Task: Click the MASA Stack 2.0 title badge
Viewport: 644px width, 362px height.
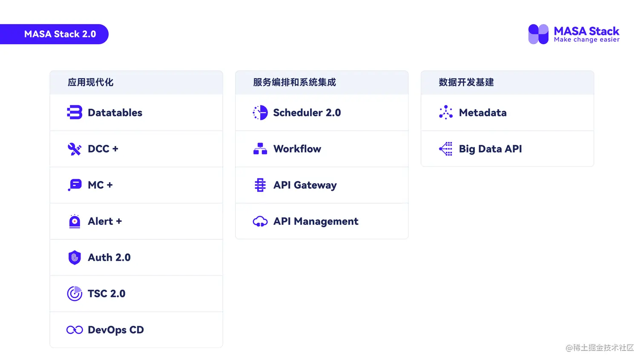Action: coord(54,34)
